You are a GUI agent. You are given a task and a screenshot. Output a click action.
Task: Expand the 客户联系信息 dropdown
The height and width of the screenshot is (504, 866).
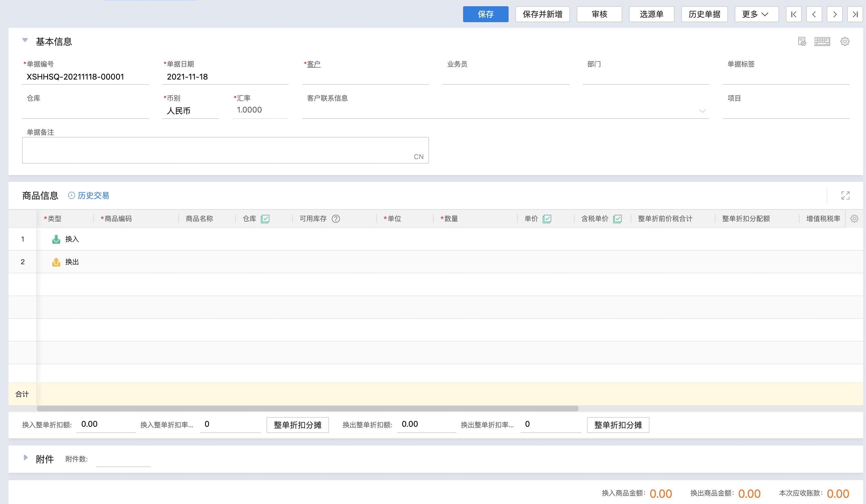702,111
